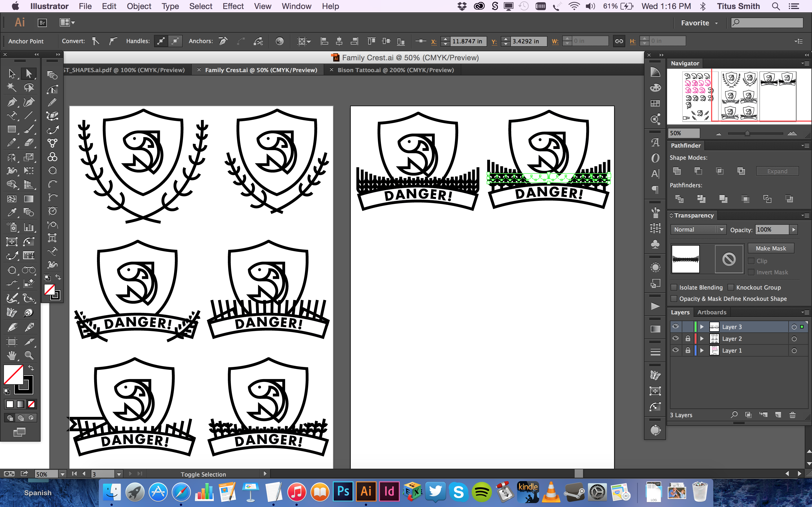Select the Zoom tool in toolbox

point(29,355)
